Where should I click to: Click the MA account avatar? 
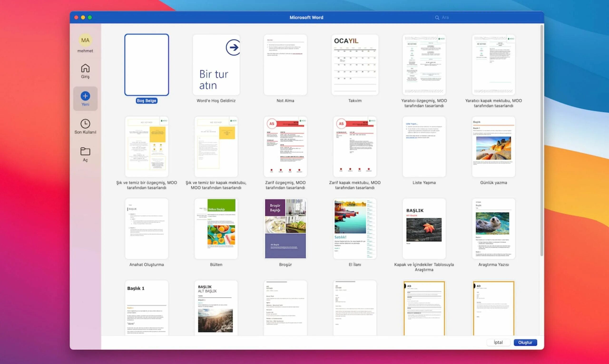click(x=85, y=40)
